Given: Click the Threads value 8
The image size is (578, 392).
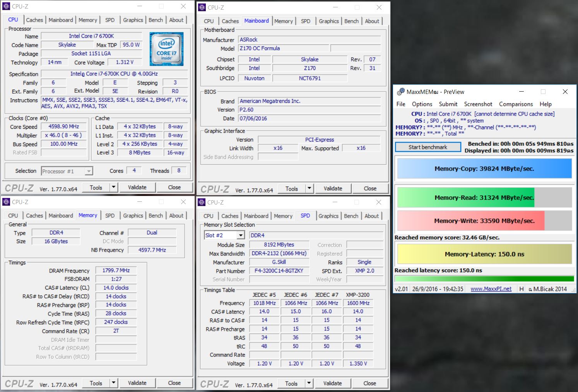Looking at the screenshot, I should click(x=179, y=170).
